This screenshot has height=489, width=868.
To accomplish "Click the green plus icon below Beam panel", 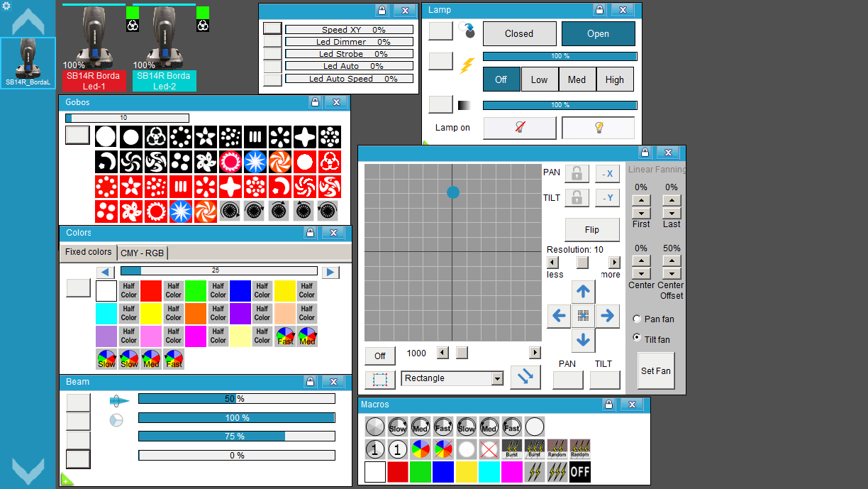I will coord(66,479).
